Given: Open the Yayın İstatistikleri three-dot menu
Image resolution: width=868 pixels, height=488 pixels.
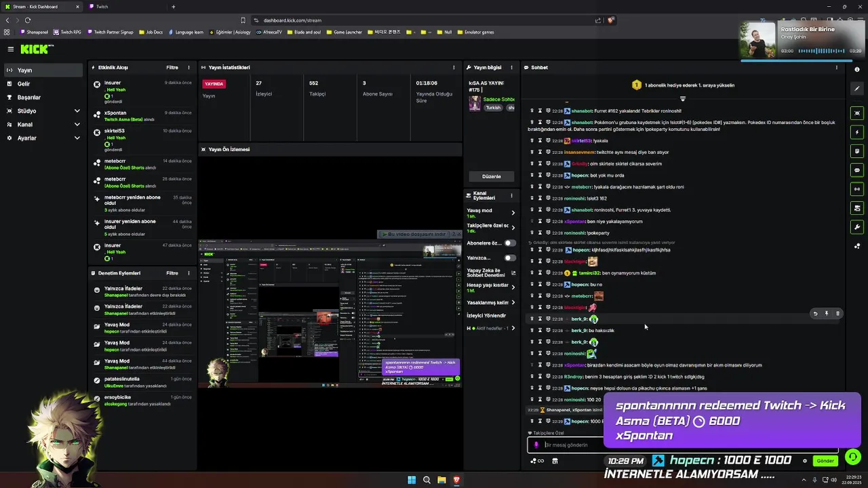Looking at the screenshot, I should (x=454, y=67).
